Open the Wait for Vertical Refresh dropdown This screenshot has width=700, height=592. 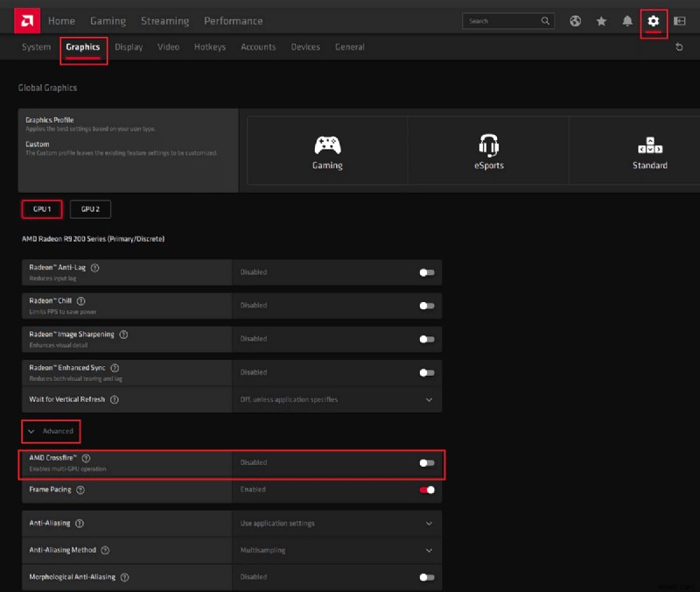pyautogui.click(x=429, y=399)
